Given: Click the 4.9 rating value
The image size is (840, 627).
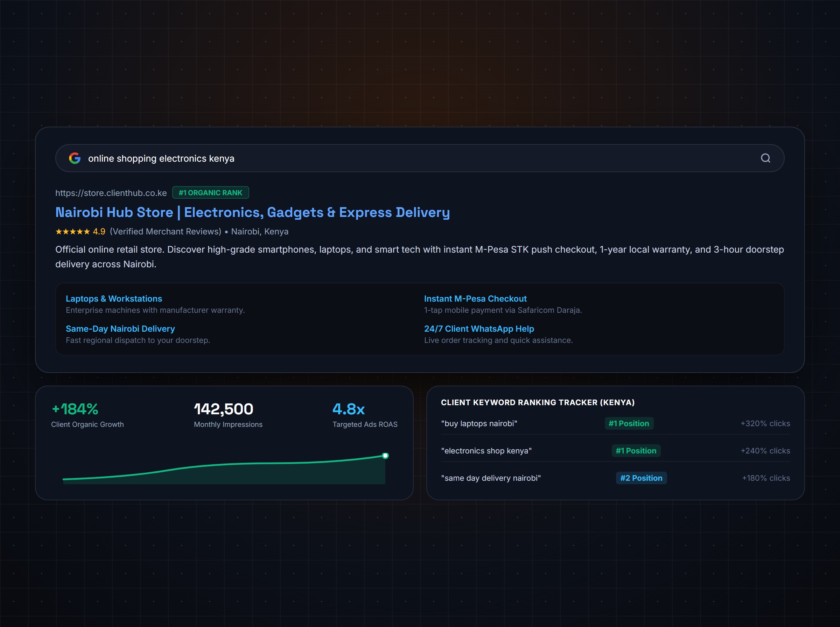Looking at the screenshot, I should coord(99,232).
